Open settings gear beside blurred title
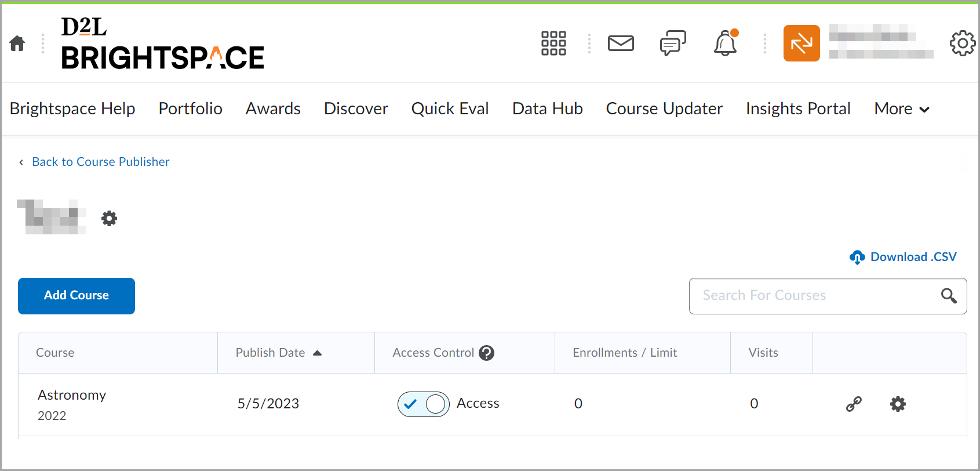 [109, 219]
